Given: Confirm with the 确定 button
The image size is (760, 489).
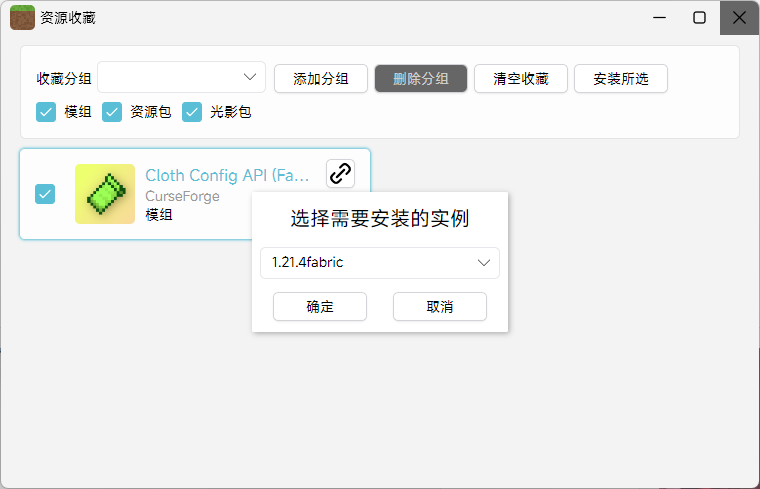Looking at the screenshot, I should point(320,307).
